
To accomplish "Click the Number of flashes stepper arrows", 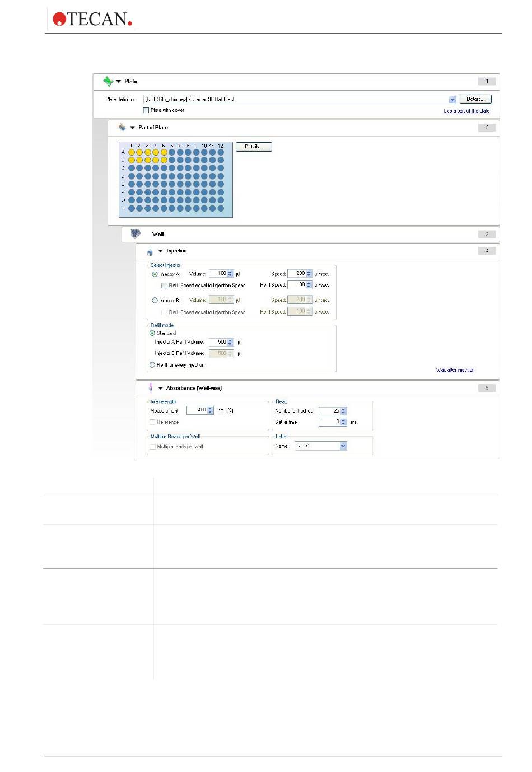I will coord(344,411).
